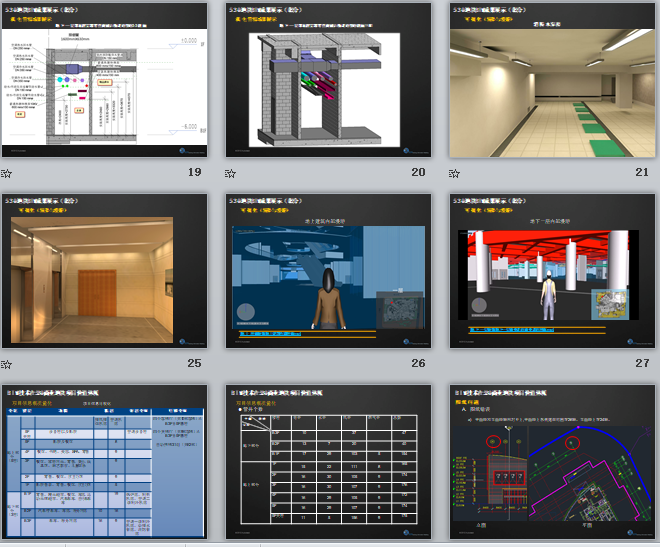The height and width of the screenshot is (547, 660).
Task: Select the bottom-row slide with blue data table
Action: [104, 462]
